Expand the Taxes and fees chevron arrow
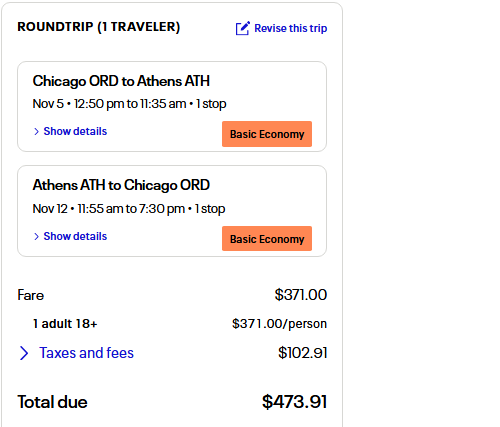 click(24, 353)
